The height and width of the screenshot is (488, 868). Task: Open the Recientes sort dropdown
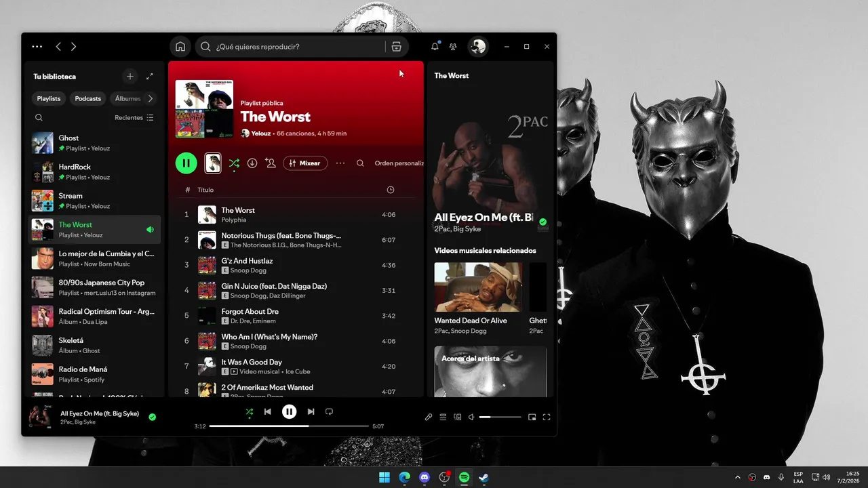pos(134,117)
